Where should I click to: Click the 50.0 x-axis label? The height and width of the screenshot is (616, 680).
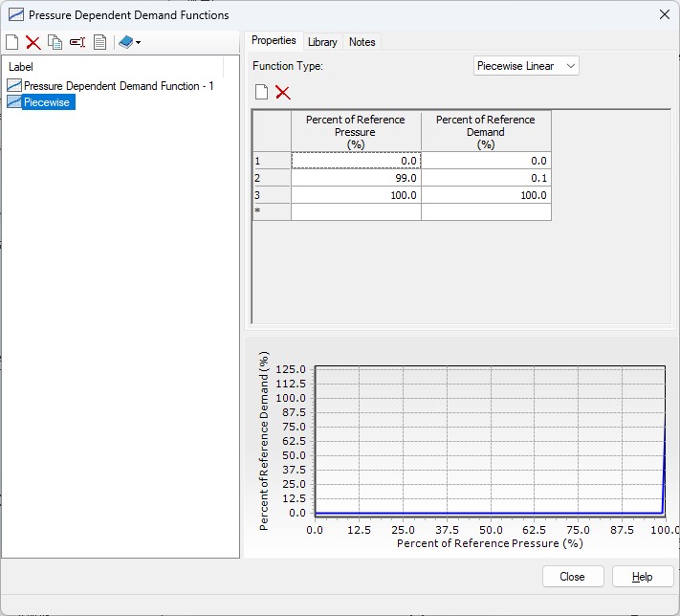click(x=491, y=530)
